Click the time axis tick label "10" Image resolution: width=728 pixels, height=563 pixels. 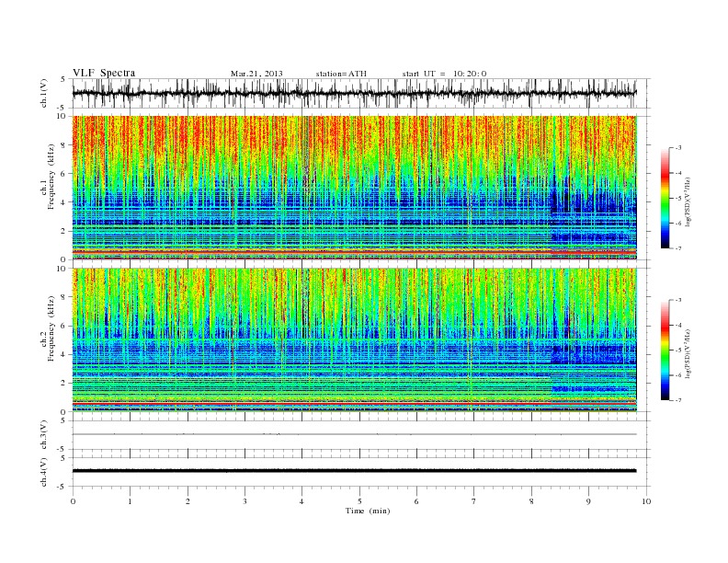(x=646, y=501)
